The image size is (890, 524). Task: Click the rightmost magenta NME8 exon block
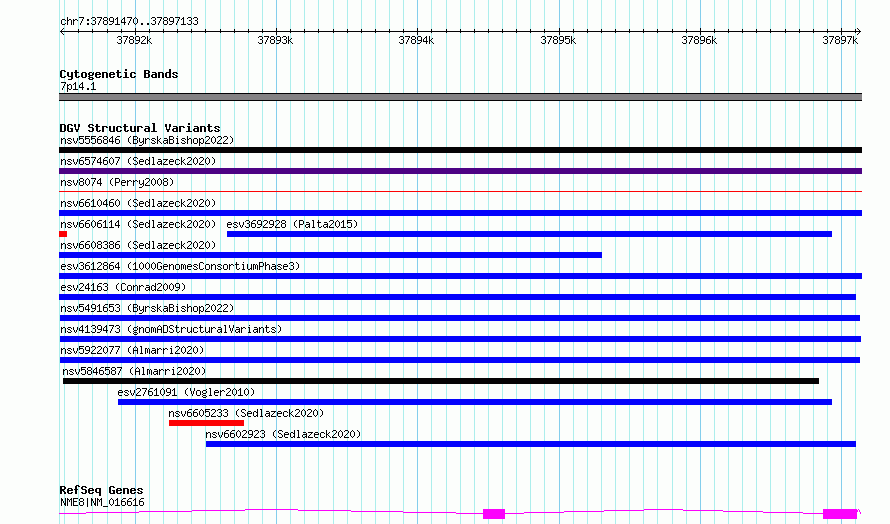point(840,514)
